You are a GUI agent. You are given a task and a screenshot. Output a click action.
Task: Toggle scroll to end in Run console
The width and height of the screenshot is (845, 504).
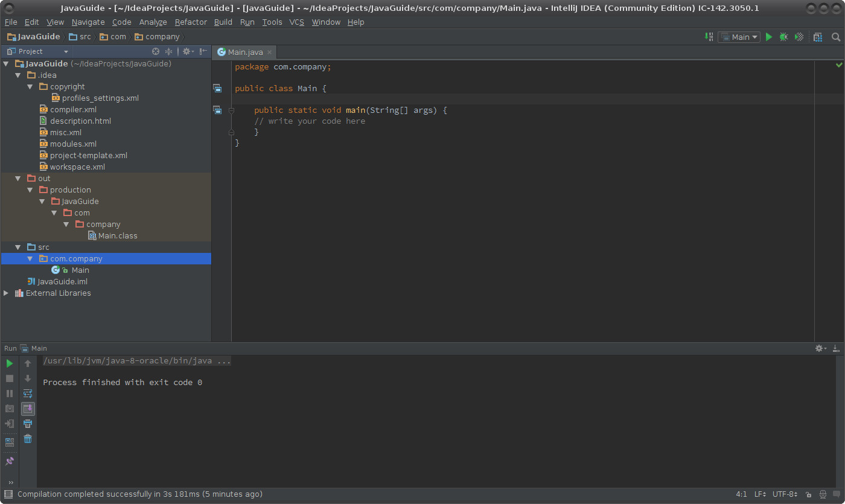pyautogui.click(x=28, y=409)
